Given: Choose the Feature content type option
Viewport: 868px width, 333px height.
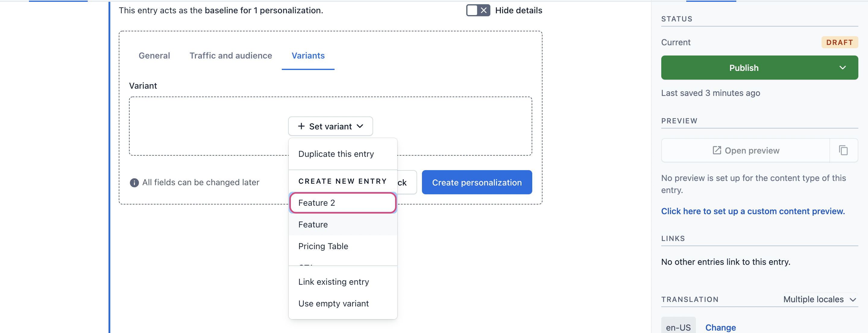Looking at the screenshot, I should coord(343,224).
